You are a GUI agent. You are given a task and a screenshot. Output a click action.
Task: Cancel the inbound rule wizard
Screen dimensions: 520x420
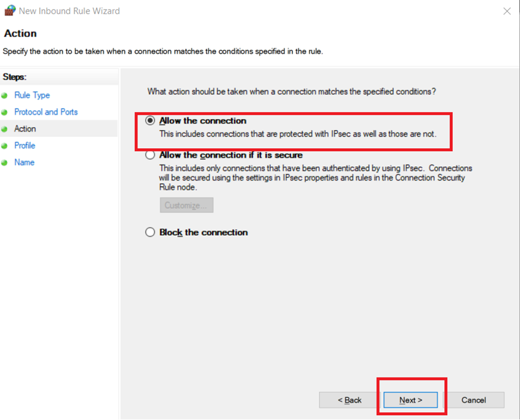pos(474,400)
